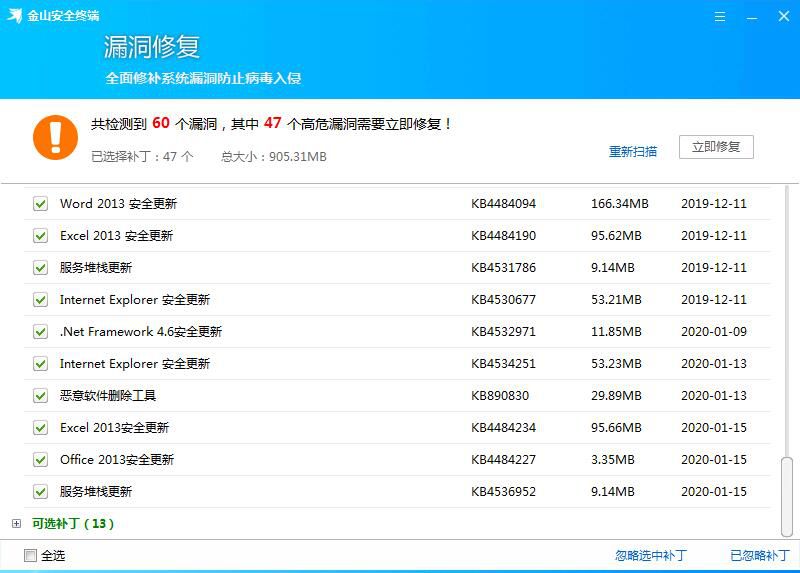Click KB4484234 patch number

pos(504,428)
